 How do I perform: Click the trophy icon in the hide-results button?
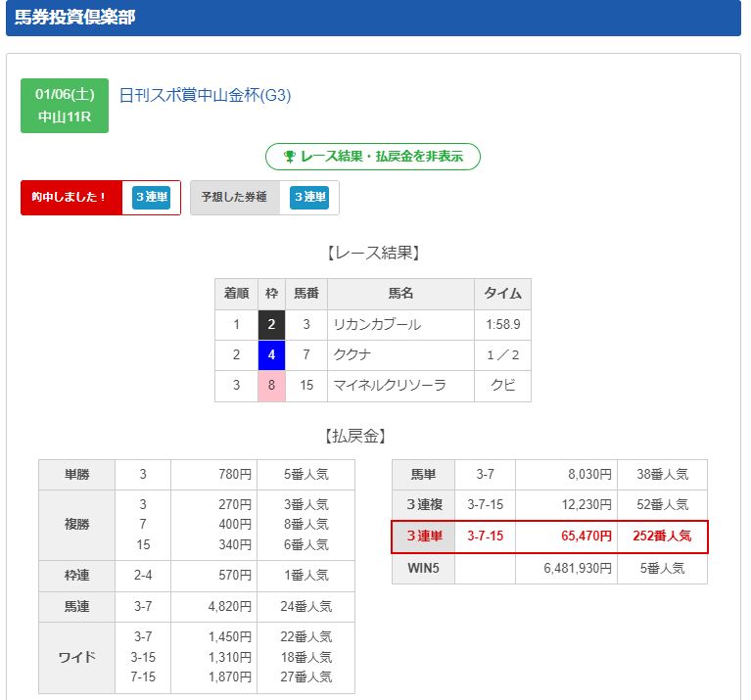[289, 157]
